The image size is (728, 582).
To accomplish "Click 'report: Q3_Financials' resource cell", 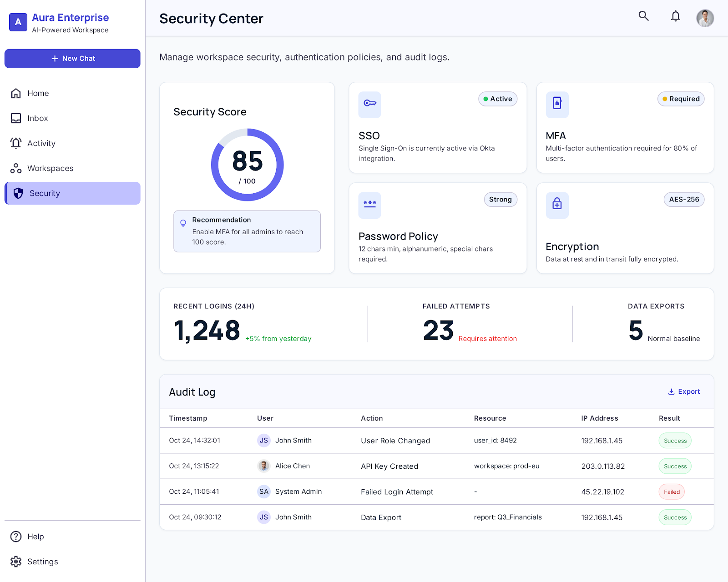I will point(508,517).
